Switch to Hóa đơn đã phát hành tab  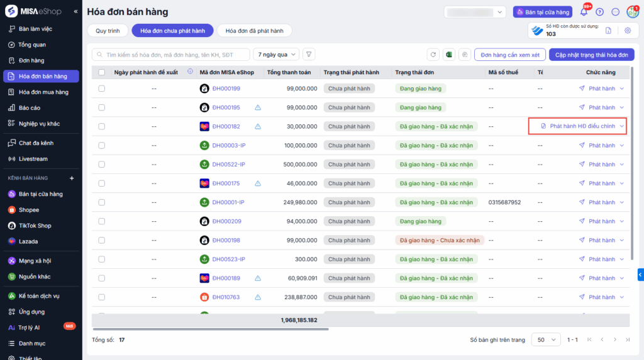pyautogui.click(x=254, y=30)
